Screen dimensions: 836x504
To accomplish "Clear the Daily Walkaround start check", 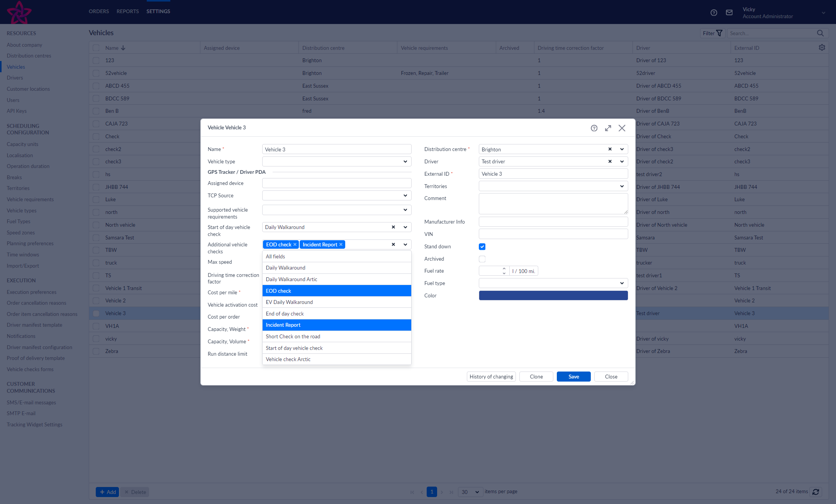I will [x=393, y=227].
